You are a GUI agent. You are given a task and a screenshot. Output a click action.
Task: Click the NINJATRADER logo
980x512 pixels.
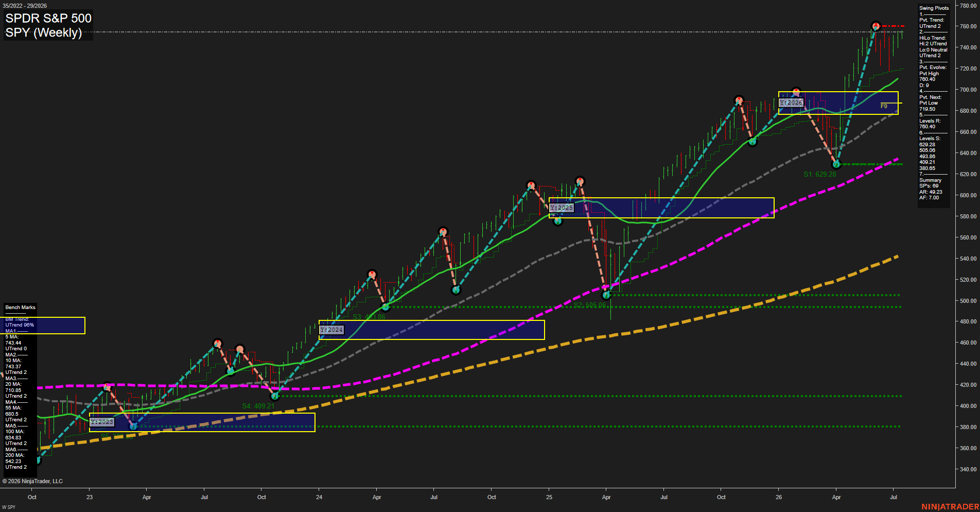[x=950, y=507]
